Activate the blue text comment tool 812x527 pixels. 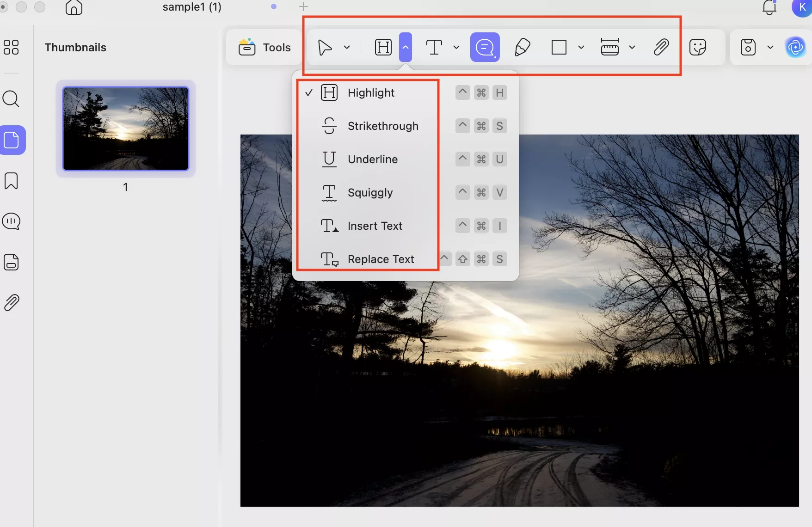pos(484,47)
